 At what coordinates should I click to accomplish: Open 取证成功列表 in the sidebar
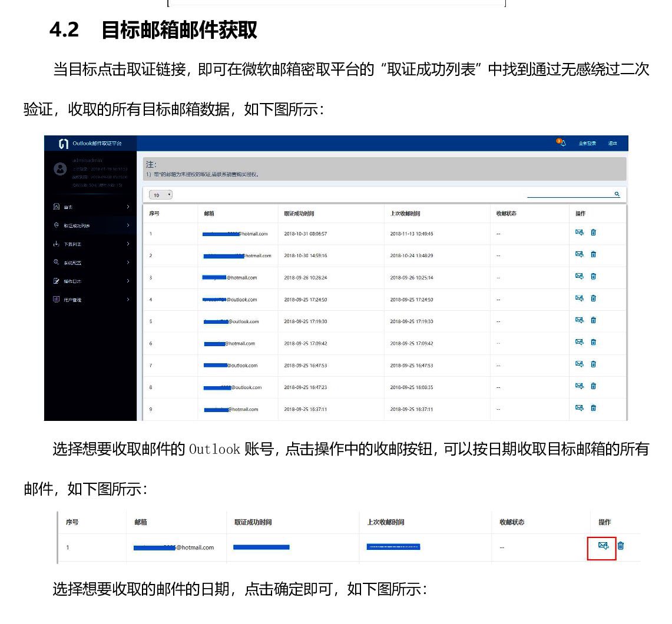coord(77,225)
